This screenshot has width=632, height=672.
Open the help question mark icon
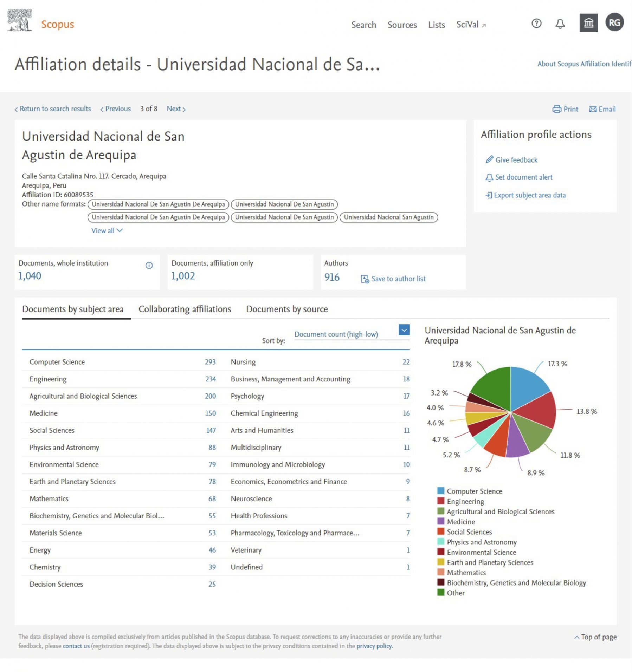536,24
